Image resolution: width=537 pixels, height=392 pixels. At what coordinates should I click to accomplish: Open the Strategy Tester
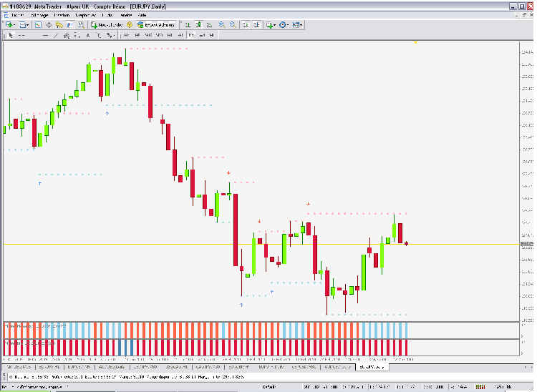81,24
